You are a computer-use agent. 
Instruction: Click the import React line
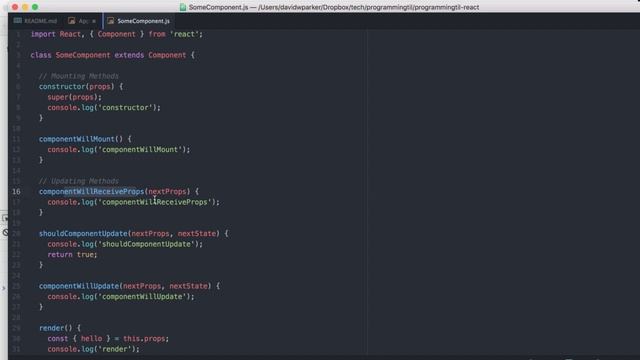pos(117,34)
